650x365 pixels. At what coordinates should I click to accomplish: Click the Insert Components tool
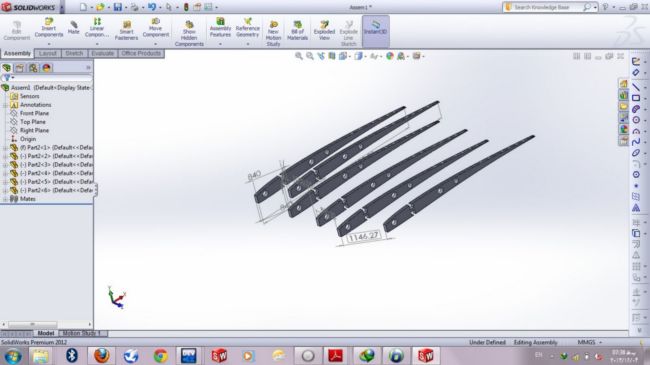click(x=49, y=27)
